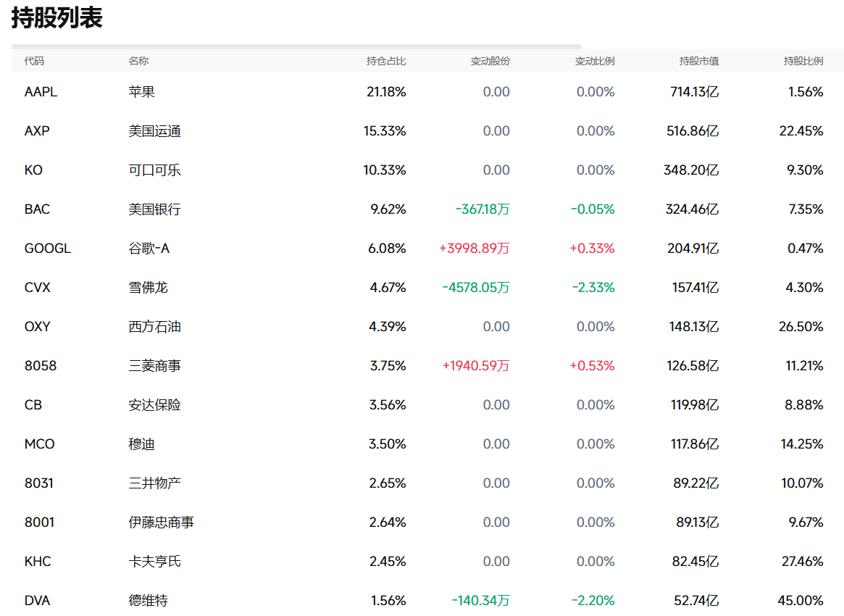Image resolution: width=844 pixels, height=616 pixels.
Task: Click the +0.33% change ratio cell
Action: 592,249
